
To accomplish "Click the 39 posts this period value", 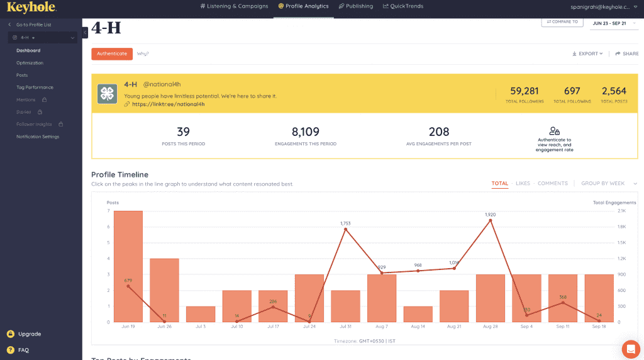I will click(x=183, y=132).
